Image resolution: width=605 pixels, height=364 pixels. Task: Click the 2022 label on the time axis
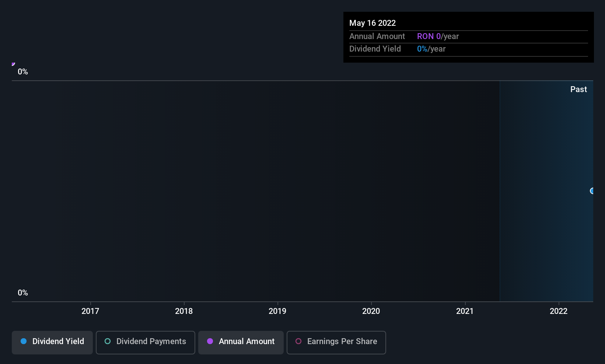click(x=559, y=311)
